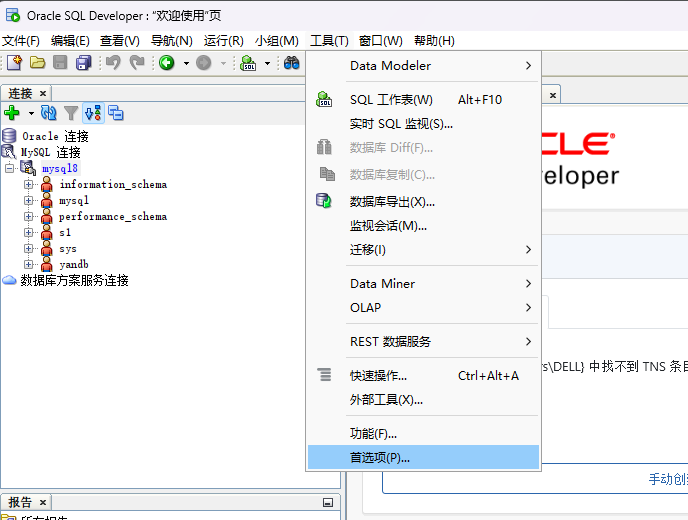Screen dimensions: 688x520
Task: Switch to the 报告 tab
Action: coord(20,502)
